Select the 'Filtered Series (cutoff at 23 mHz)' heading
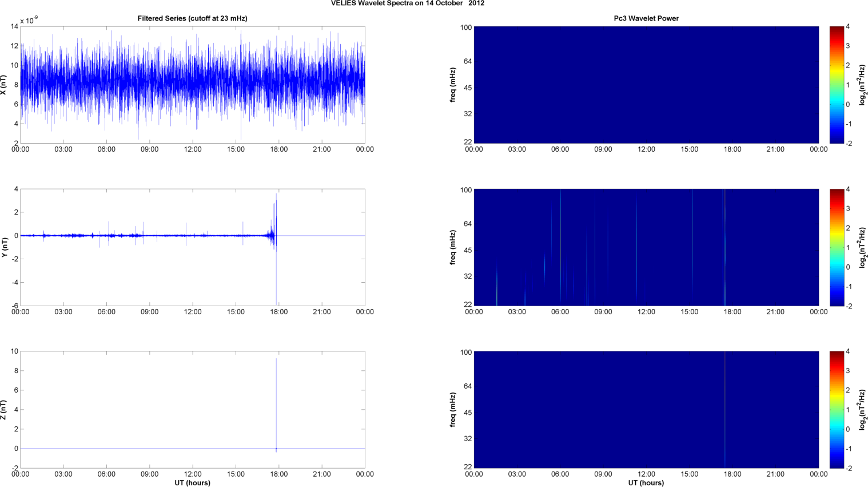Image resolution: width=868 pixels, height=487 pixels. pos(193,18)
